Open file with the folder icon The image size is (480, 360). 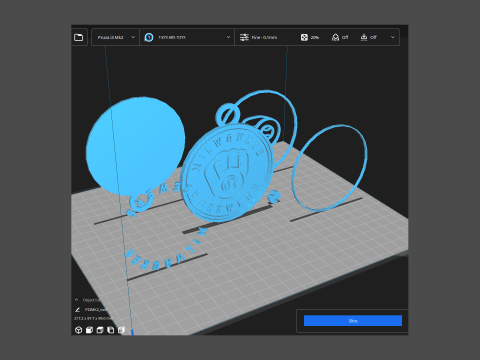79,37
